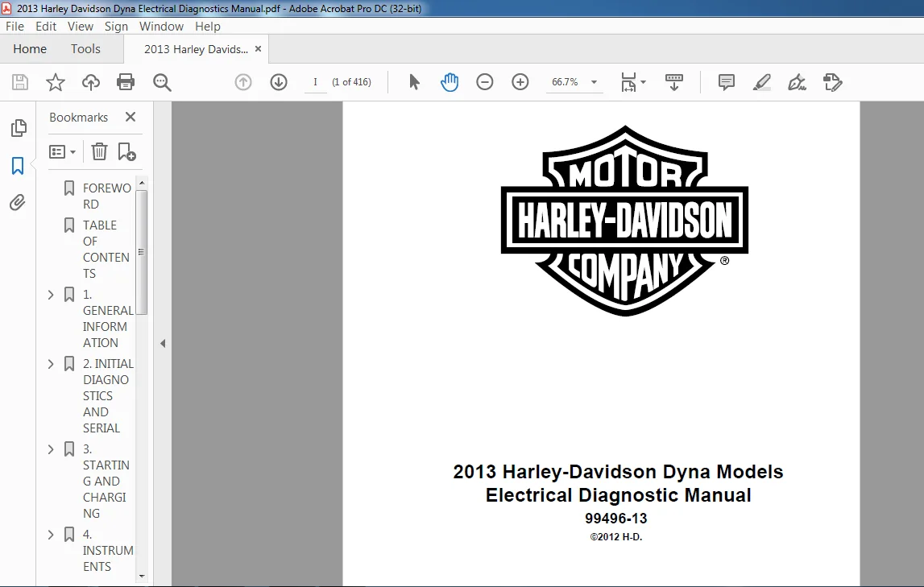Image resolution: width=924 pixels, height=587 pixels.
Task: Close the Bookmarks panel
Action: click(x=131, y=118)
